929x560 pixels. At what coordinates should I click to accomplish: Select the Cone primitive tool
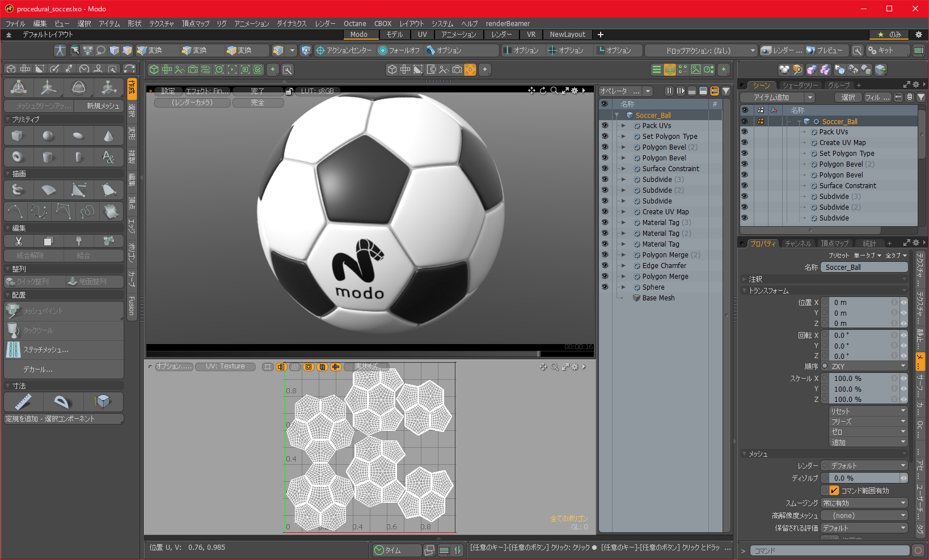pos(108,136)
